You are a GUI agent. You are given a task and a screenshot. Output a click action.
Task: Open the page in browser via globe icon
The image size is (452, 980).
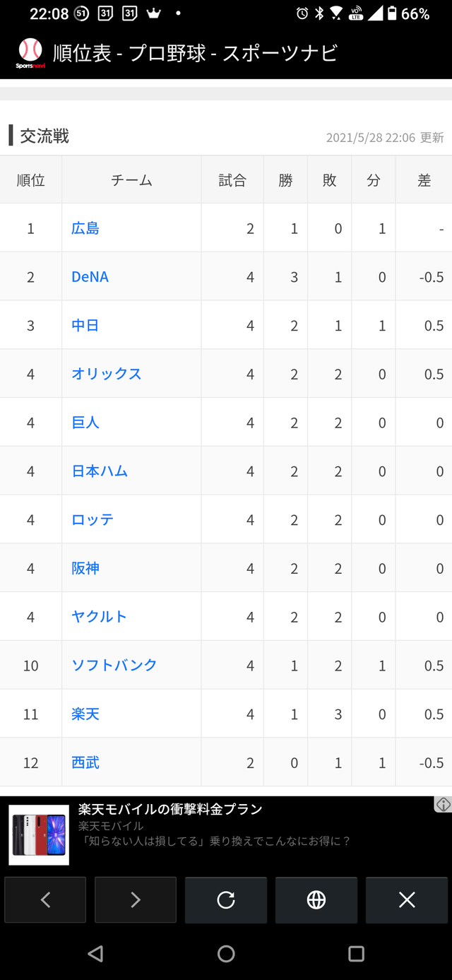point(316,899)
